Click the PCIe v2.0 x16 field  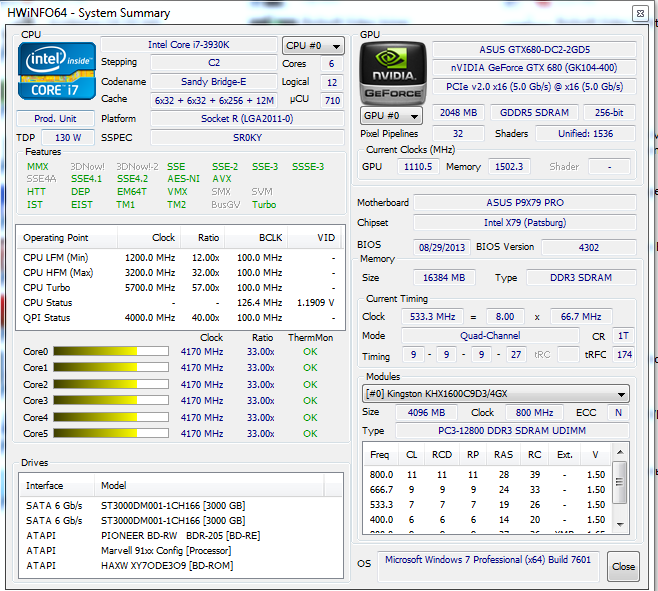point(534,86)
